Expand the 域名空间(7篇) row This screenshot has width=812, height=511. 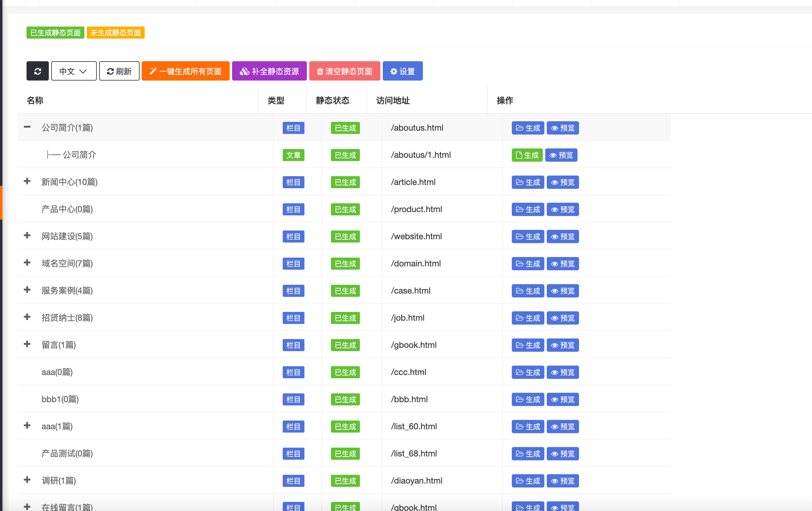pyautogui.click(x=27, y=262)
